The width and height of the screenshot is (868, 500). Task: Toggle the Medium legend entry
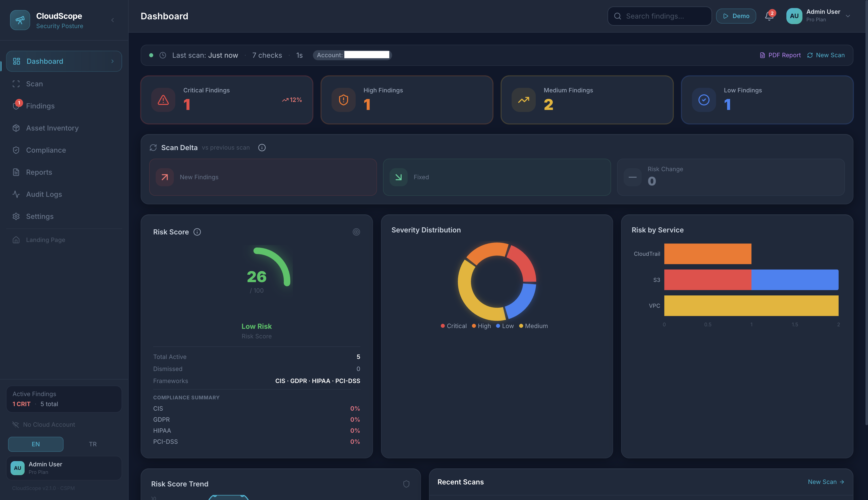(x=533, y=326)
